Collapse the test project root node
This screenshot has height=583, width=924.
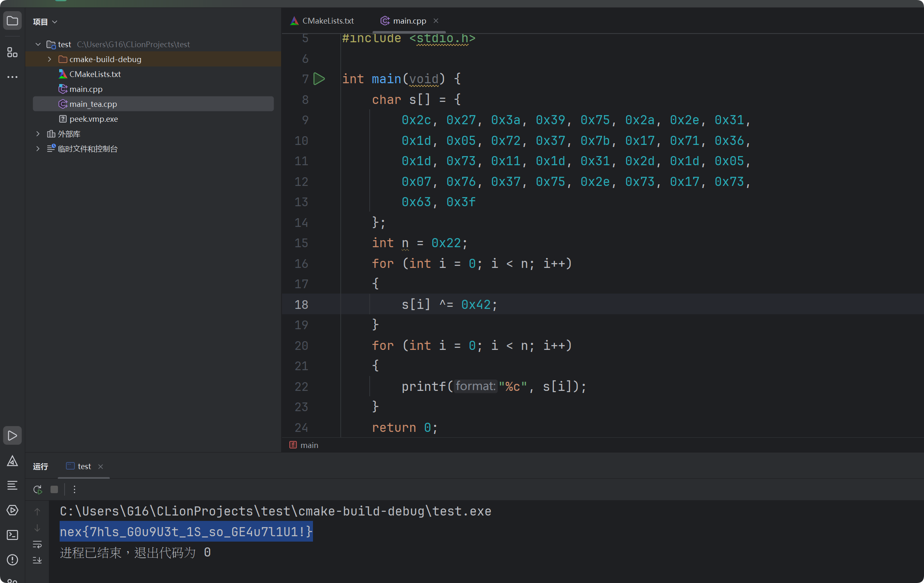tap(38, 44)
